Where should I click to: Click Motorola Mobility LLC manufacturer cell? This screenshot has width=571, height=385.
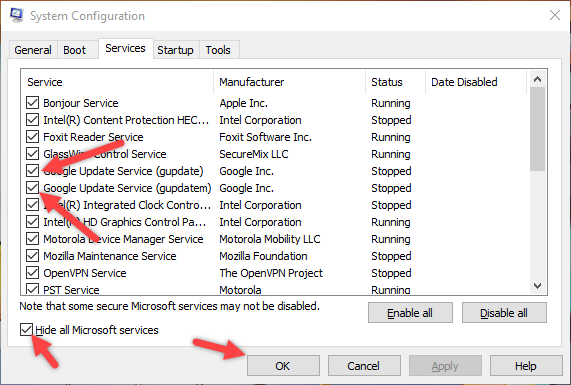pyautogui.click(x=270, y=239)
